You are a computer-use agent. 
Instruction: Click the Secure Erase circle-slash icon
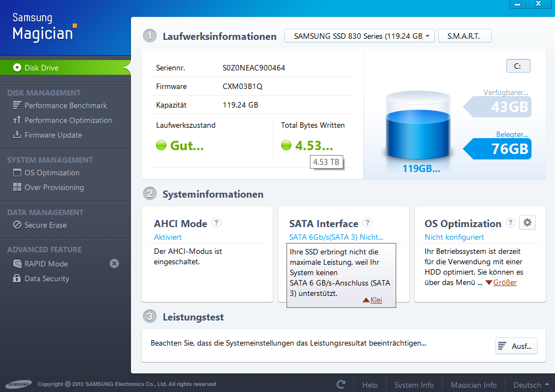(x=17, y=225)
